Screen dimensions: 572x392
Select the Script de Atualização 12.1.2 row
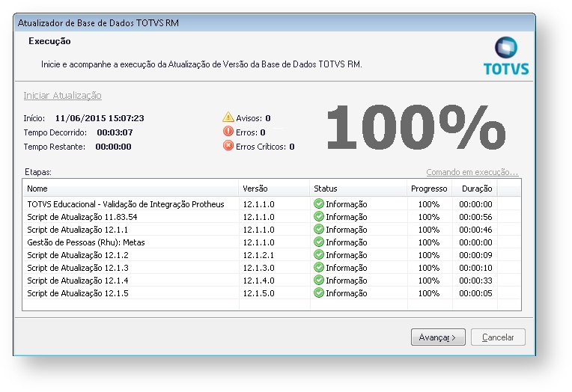point(272,255)
